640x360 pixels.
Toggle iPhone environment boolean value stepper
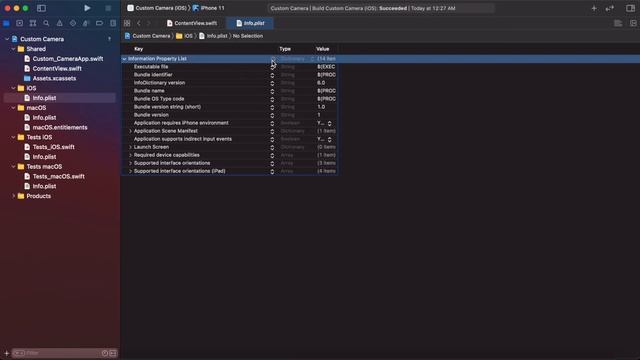coord(329,123)
